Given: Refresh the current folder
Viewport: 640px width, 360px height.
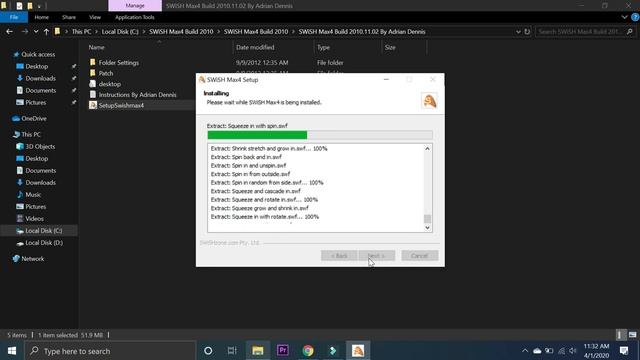Looking at the screenshot, I should coord(527,31).
